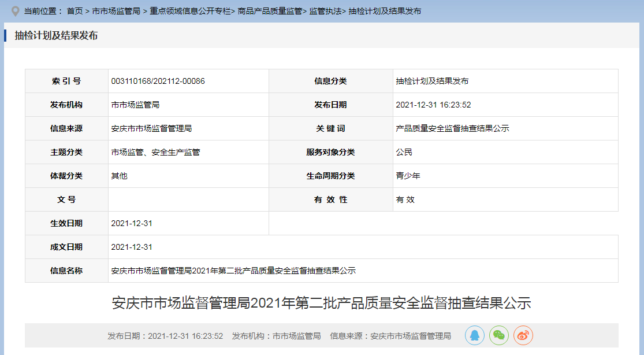Select table value 2021-12-31 16:23:52
Image resolution: width=644 pixels, height=355 pixels.
[433, 105]
